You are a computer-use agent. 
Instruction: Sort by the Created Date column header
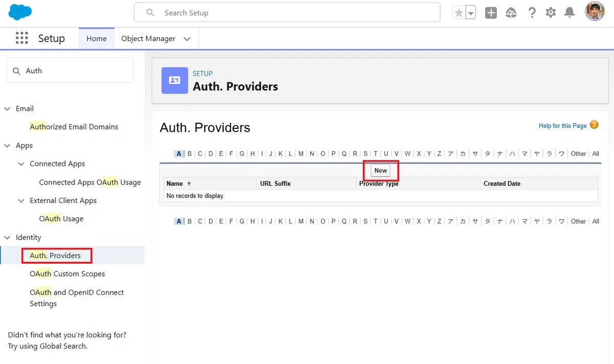(x=502, y=184)
